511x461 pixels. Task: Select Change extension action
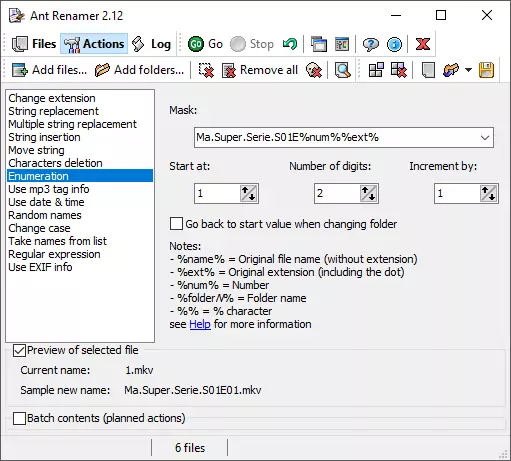pos(80,98)
